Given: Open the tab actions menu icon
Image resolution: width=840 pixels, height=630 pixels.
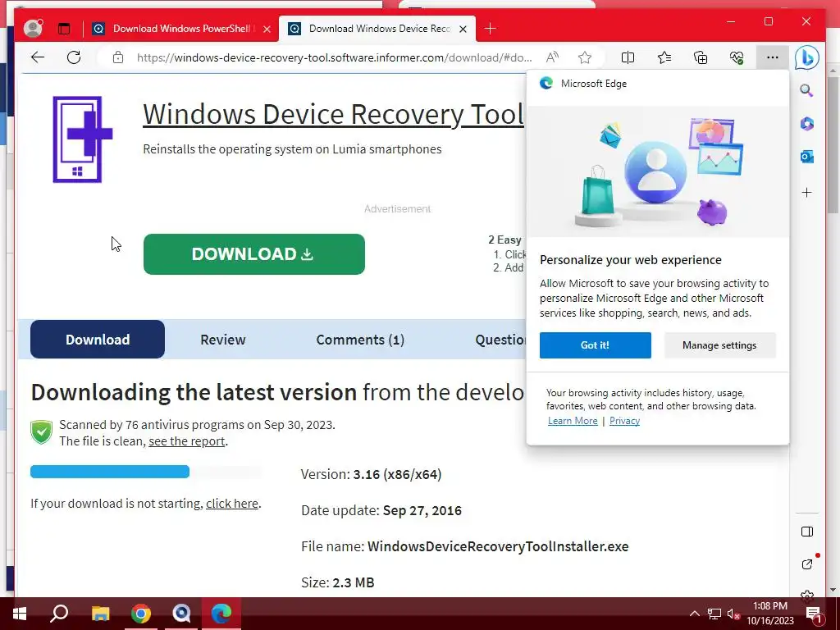Looking at the screenshot, I should click(64, 29).
